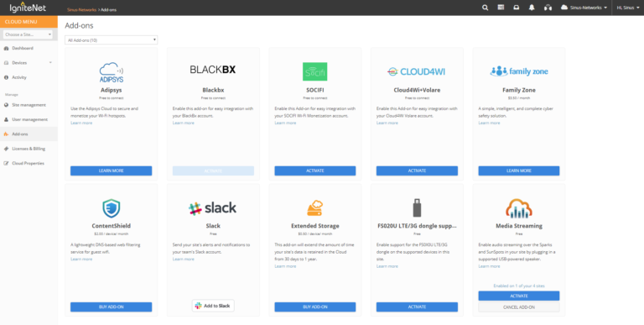
Task: Click the BlackBX logo
Action: [213, 70]
